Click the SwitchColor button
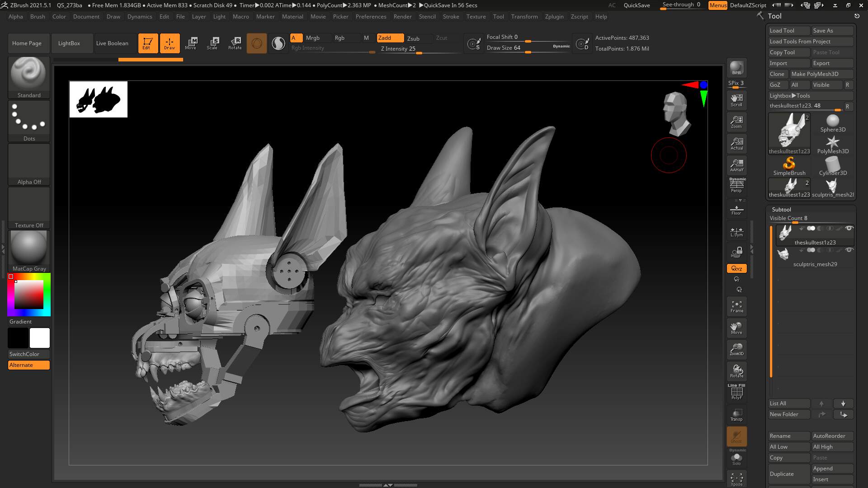This screenshot has height=488, width=868. tap(29, 354)
